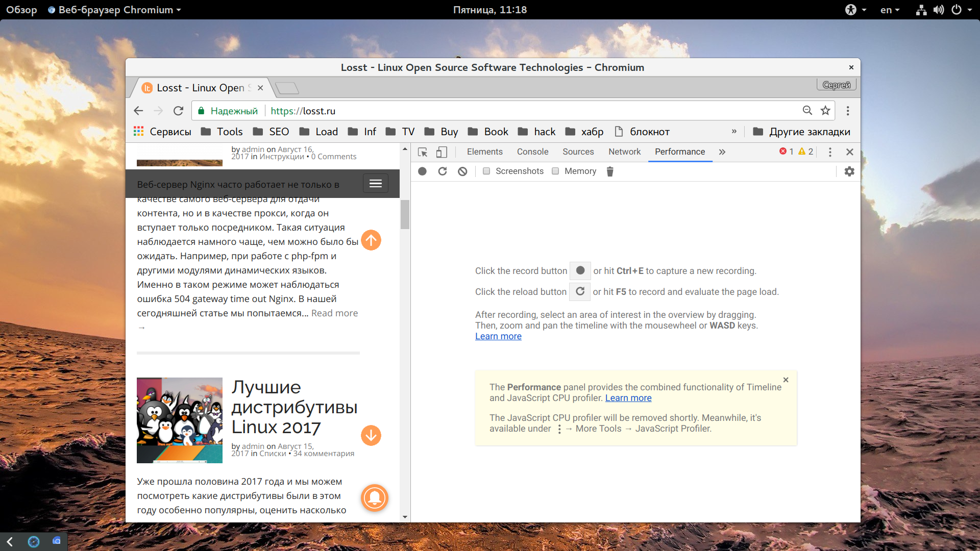This screenshot has height=551, width=980.
Task: Open the system power menu in top bar
Action: (962, 10)
